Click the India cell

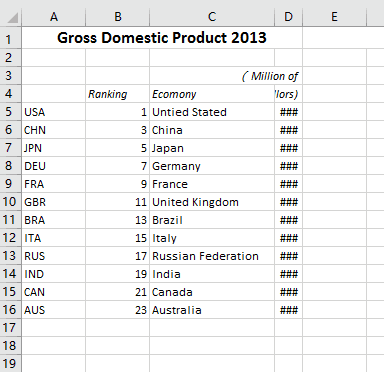[212, 274]
